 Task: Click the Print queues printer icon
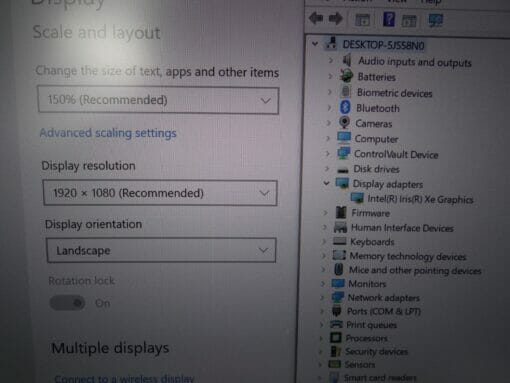click(x=336, y=324)
